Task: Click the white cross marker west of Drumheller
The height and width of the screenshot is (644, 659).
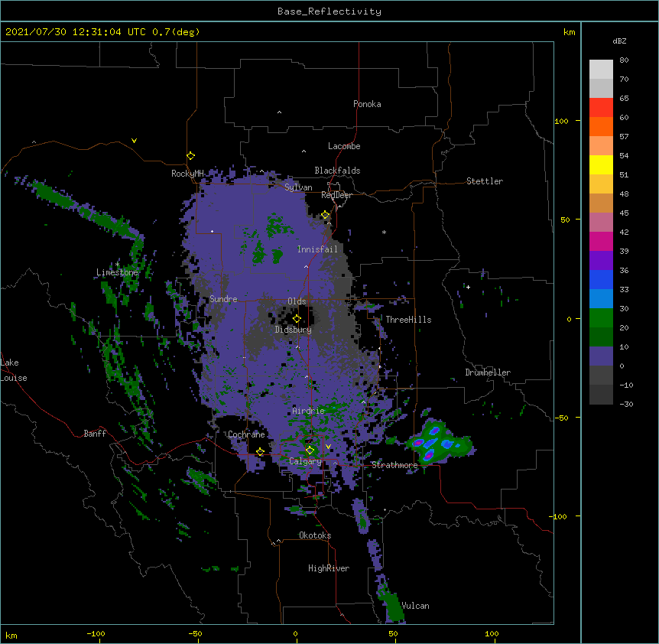Action: click(468, 287)
